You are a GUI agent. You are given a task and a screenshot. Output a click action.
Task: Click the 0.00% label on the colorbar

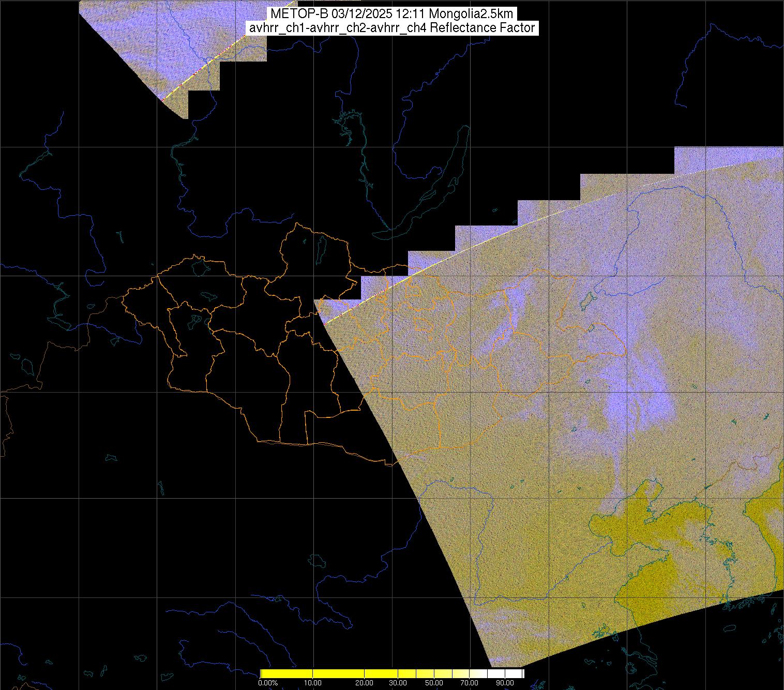click(268, 683)
